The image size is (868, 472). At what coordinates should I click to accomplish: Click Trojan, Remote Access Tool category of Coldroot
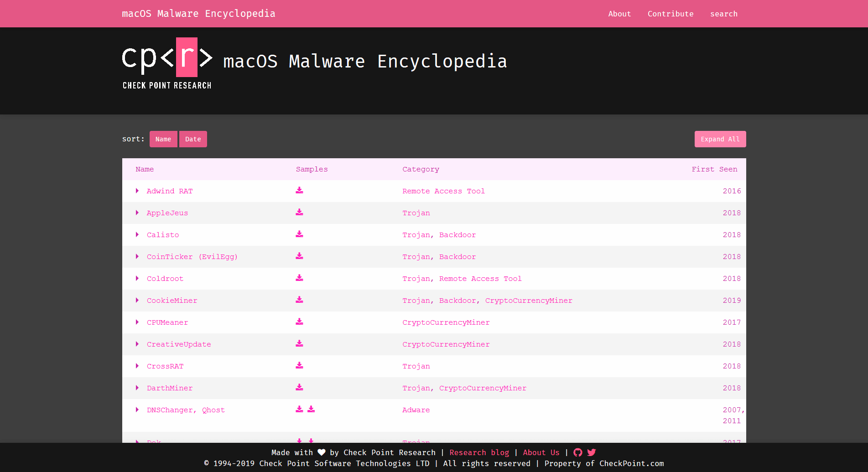click(x=462, y=279)
